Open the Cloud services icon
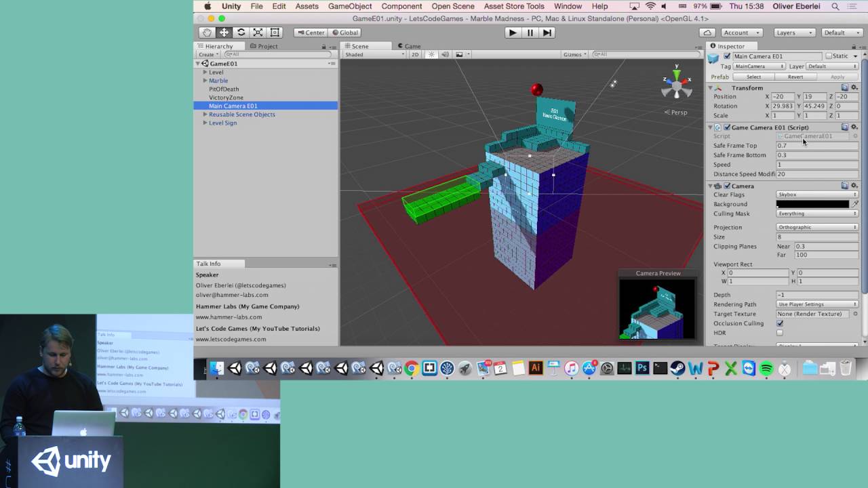The image size is (868, 488). pyautogui.click(x=708, y=33)
